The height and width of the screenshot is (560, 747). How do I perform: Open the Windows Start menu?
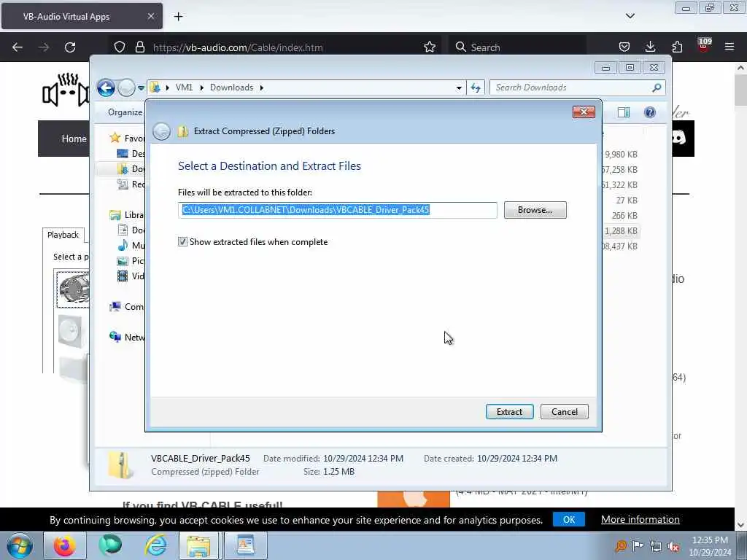(20, 545)
